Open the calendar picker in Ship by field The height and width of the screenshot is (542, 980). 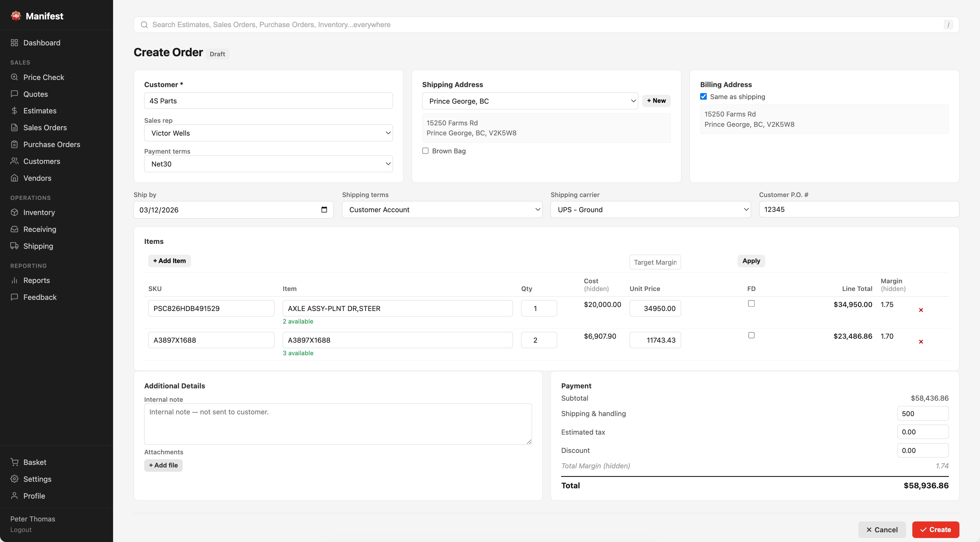point(324,210)
